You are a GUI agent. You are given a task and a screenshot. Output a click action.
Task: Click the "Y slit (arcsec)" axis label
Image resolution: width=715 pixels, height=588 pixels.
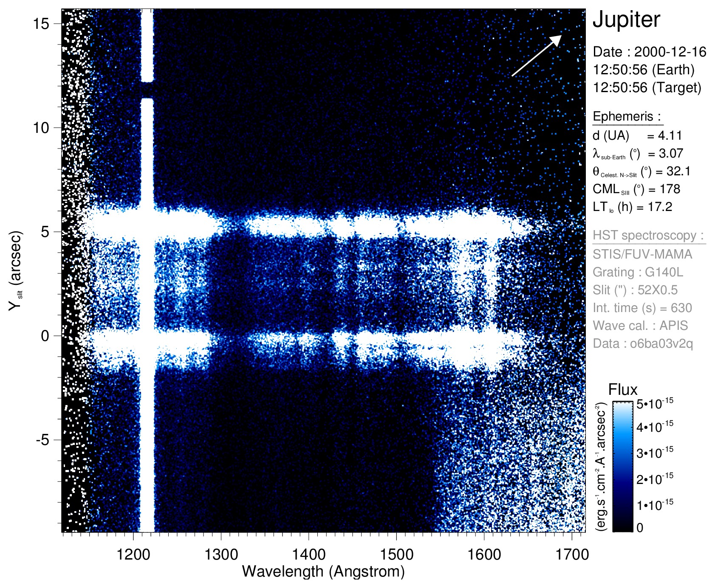click(x=15, y=270)
